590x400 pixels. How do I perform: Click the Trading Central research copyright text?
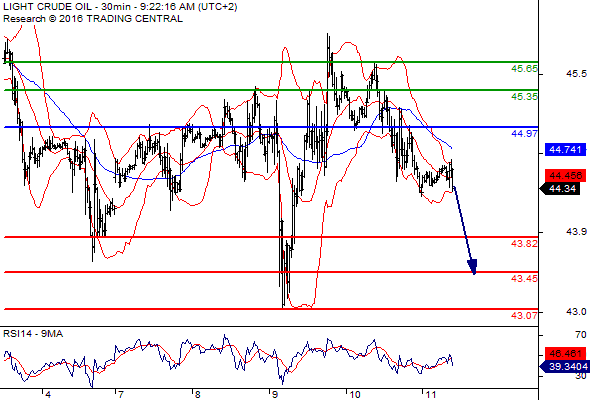tap(93, 19)
